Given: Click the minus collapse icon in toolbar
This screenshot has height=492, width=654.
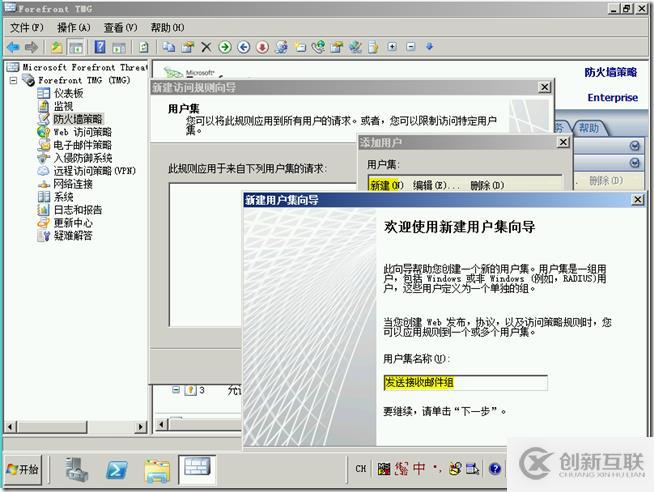Looking at the screenshot, I should pos(411,46).
